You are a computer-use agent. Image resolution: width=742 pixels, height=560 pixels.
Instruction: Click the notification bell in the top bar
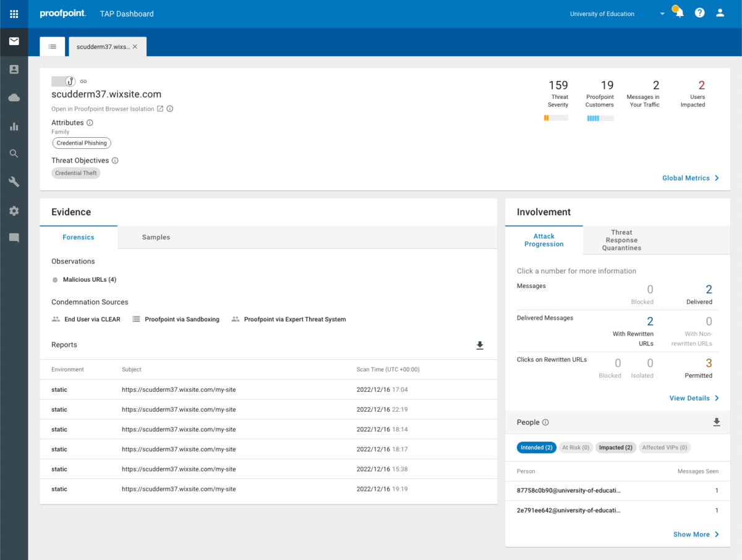tap(678, 12)
